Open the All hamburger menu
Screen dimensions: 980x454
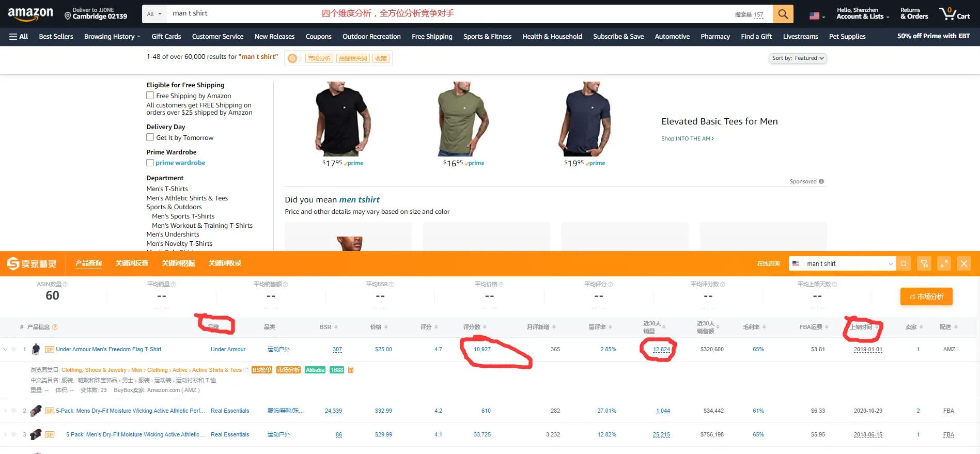click(19, 36)
